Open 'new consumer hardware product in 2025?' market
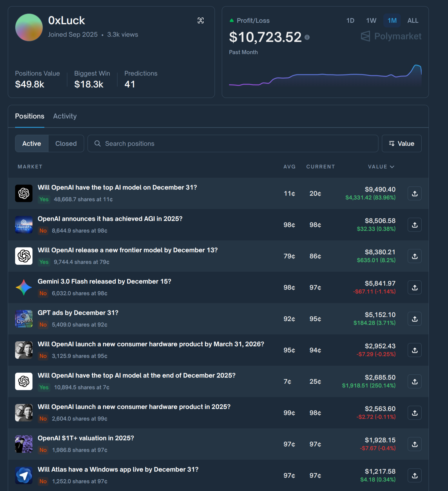This screenshot has height=491, width=448. 134,407
